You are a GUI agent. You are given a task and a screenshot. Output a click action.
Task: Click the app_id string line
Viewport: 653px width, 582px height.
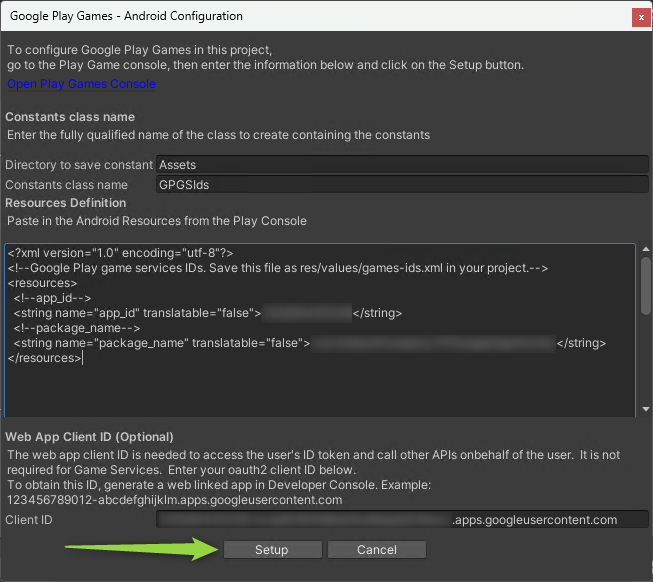(208, 313)
